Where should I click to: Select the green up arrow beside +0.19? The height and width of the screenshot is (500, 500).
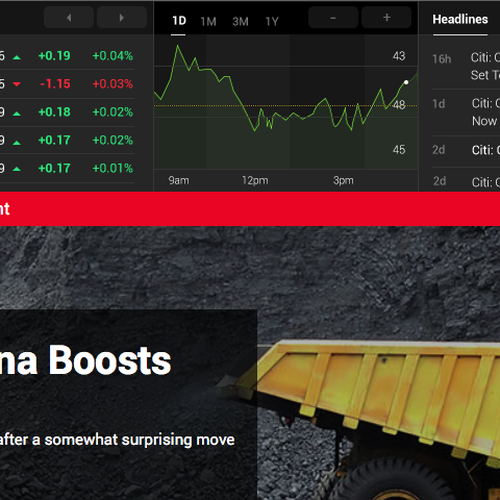tap(17, 57)
